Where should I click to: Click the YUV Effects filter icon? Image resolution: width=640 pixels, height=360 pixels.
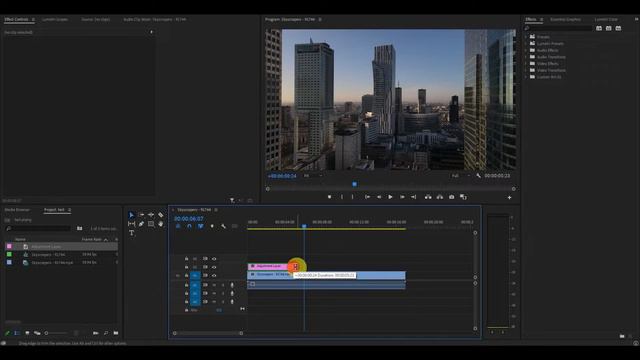tap(618, 28)
